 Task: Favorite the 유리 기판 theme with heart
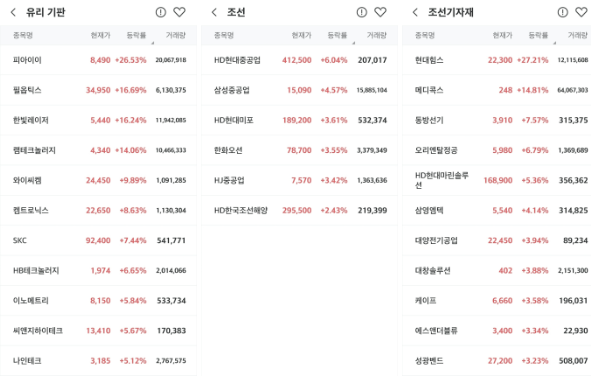[x=179, y=12]
